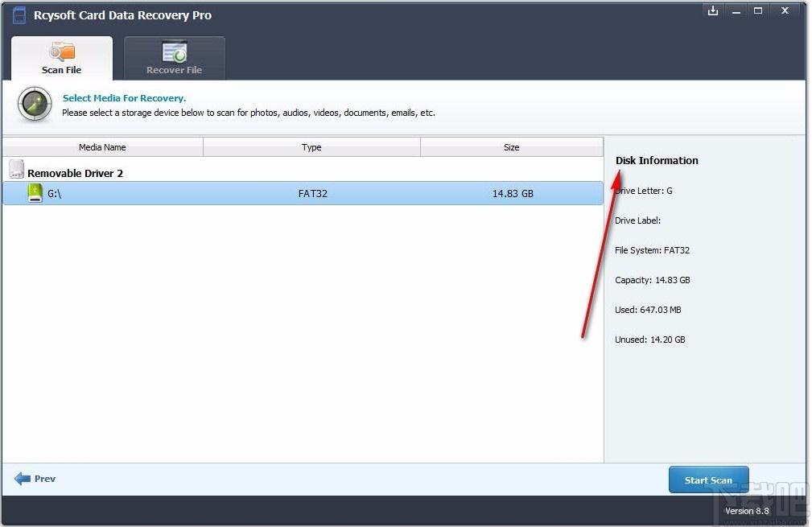This screenshot has width=812, height=527.
Task: Open the Recover File tab
Action: (174, 58)
